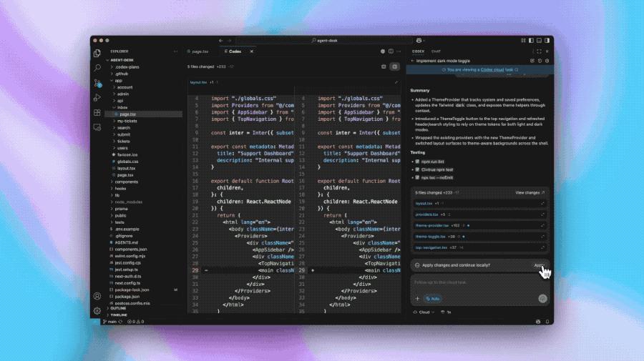
Task: Click the plus attach icon in follow-up box
Action: pos(417,297)
